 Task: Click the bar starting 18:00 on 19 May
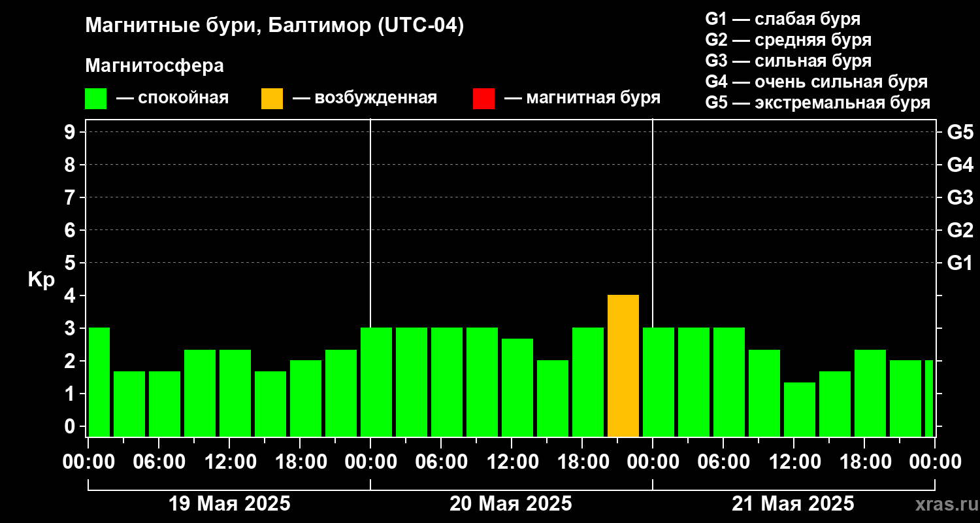pos(306,398)
